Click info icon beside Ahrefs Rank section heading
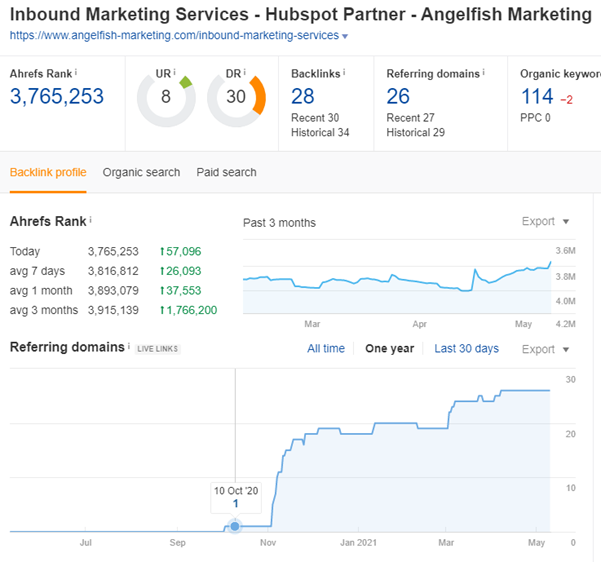Image resolution: width=601 pixels, height=562 pixels. tap(90, 220)
